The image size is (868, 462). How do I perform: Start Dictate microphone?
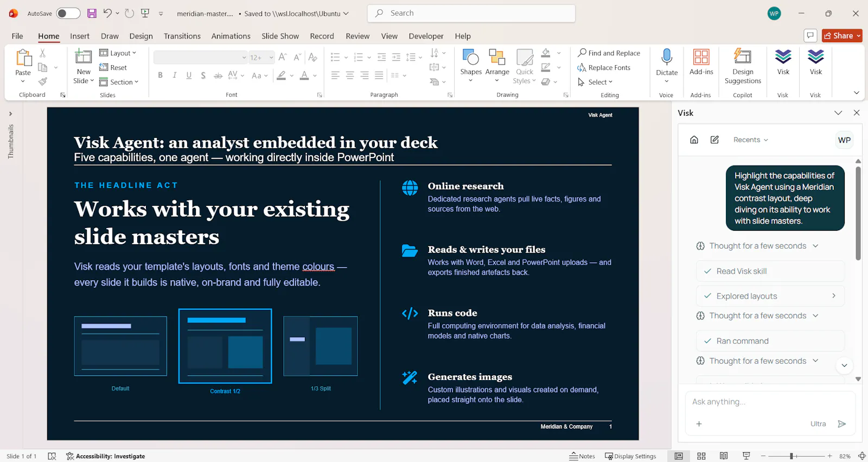point(667,65)
